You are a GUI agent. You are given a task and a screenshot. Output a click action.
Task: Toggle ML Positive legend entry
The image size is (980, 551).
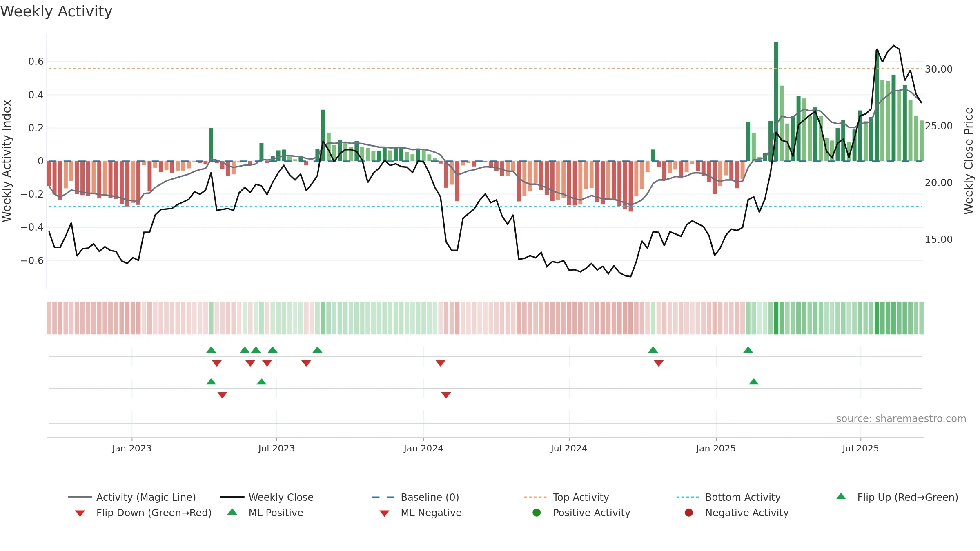tap(265, 513)
